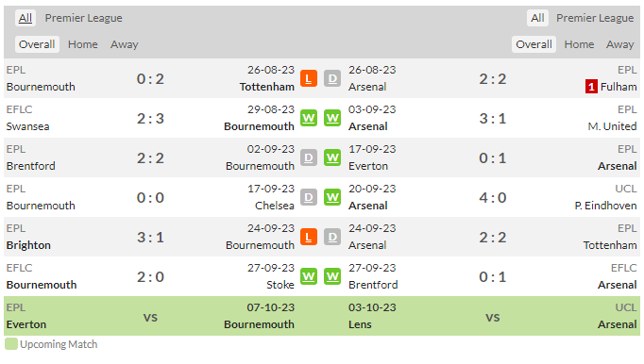This screenshot has width=644, height=364.
Task: Click the green W badge for Arsenal-P. Eindhoven
Action: coord(332,197)
